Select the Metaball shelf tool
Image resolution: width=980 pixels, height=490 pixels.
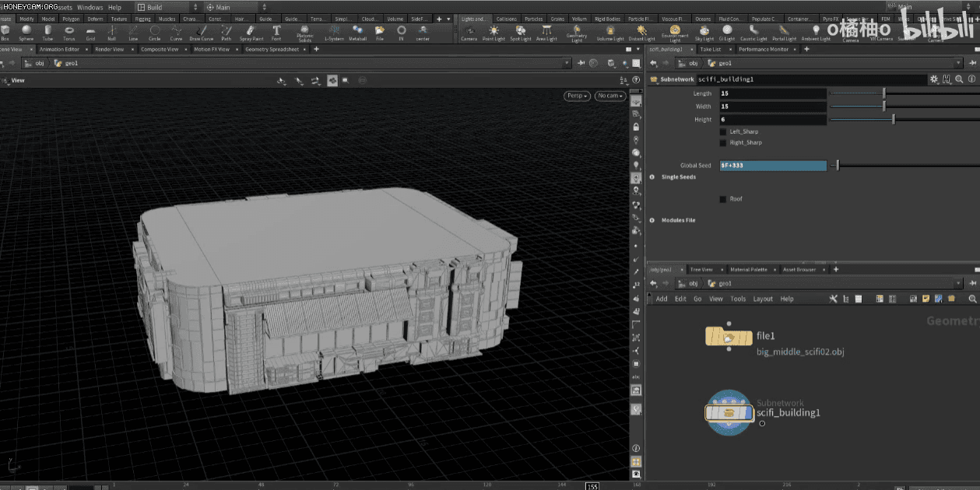click(x=358, y=32)
